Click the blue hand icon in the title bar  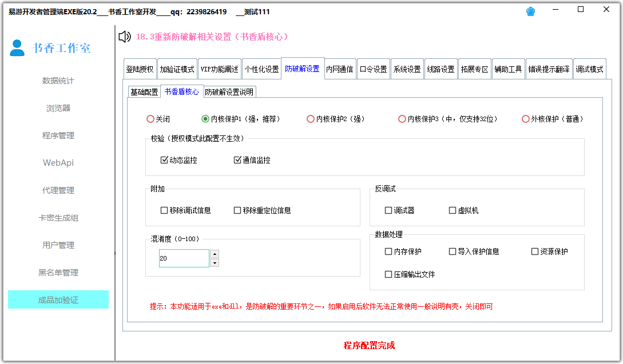(x=530, y=10)
